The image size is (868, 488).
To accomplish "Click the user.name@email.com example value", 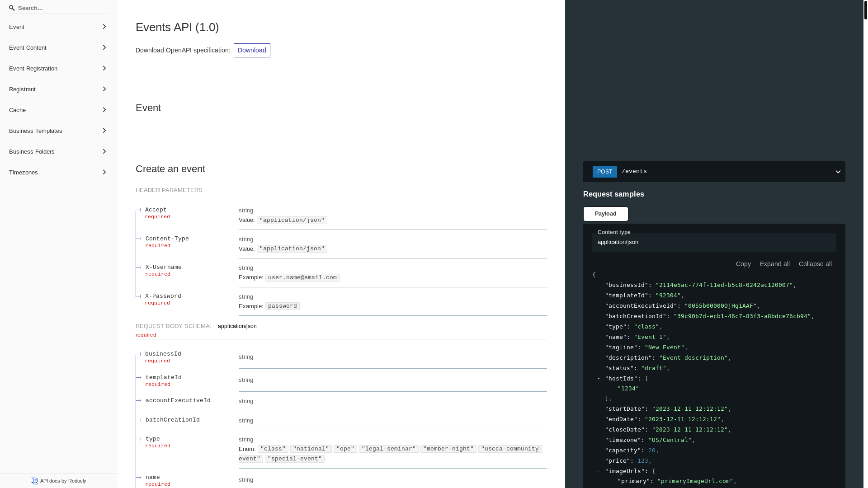I will 302,278.
